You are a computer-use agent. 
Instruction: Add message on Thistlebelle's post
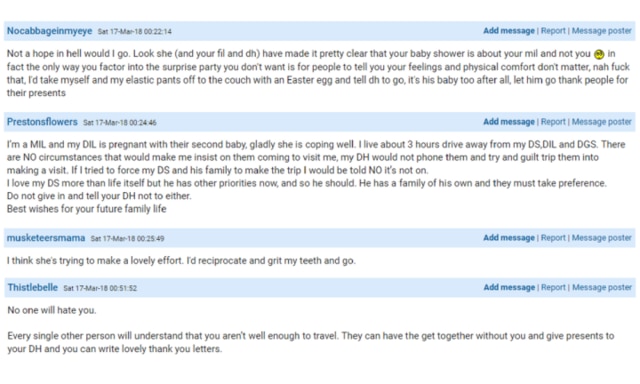509,287
